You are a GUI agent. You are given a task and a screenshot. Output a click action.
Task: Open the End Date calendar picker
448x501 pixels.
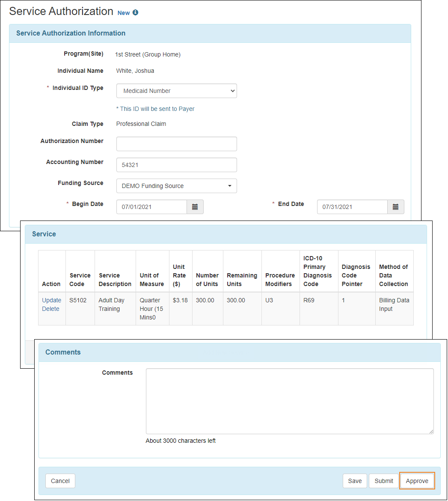click(396, 207)
